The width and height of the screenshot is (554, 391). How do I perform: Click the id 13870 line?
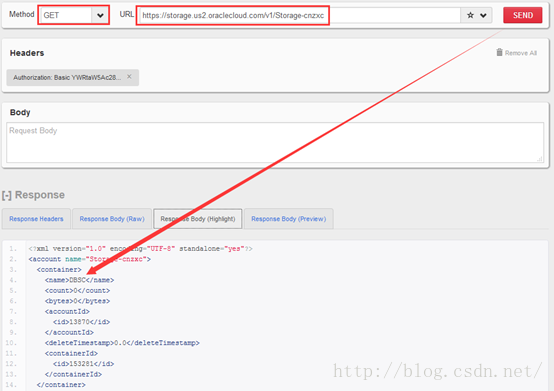81,322
